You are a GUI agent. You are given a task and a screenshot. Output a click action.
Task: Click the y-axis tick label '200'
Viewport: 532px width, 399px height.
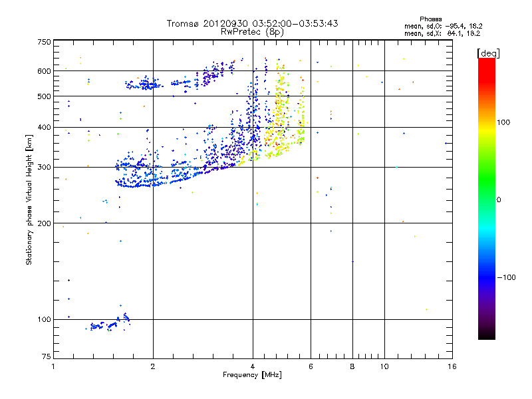[44, 223]
